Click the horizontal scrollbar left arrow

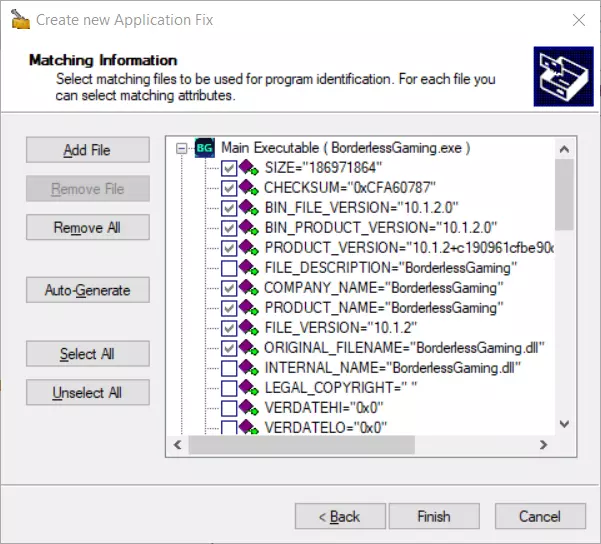177,445
